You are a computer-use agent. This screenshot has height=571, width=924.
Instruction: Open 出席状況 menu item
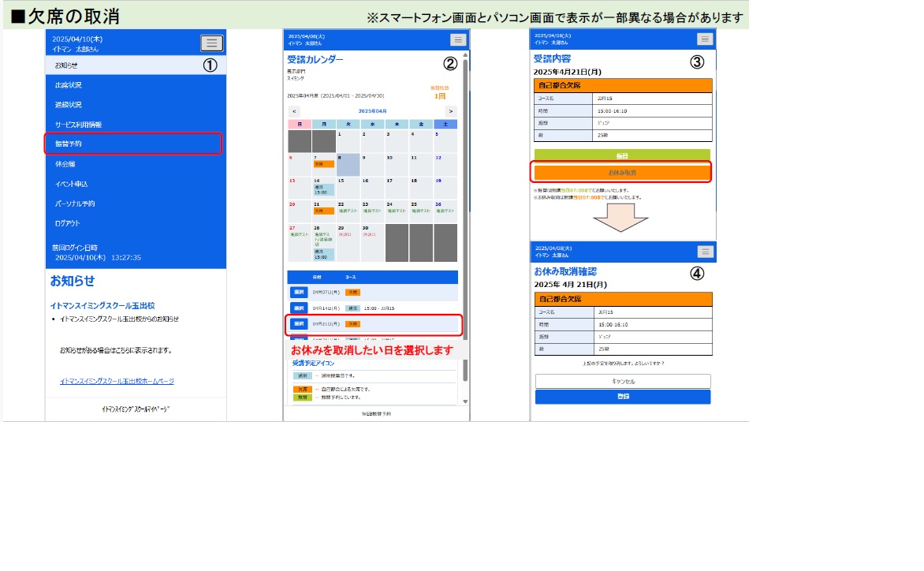pyautogui.click(x=69, y=85)
